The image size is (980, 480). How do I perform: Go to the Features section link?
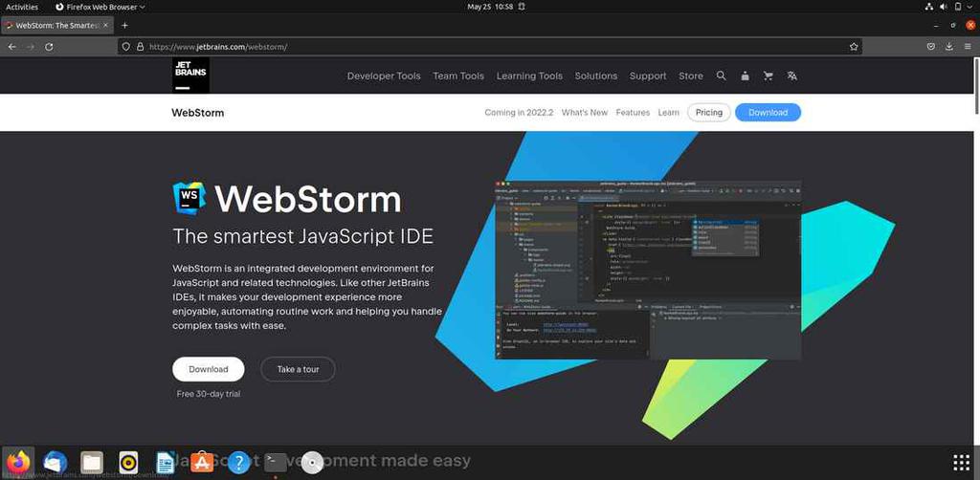[633, 113]
